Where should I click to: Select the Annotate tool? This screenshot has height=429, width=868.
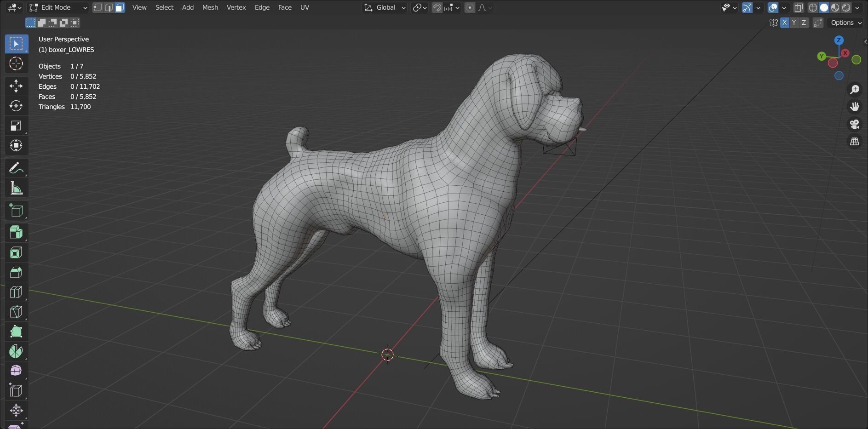coord(16,168)
